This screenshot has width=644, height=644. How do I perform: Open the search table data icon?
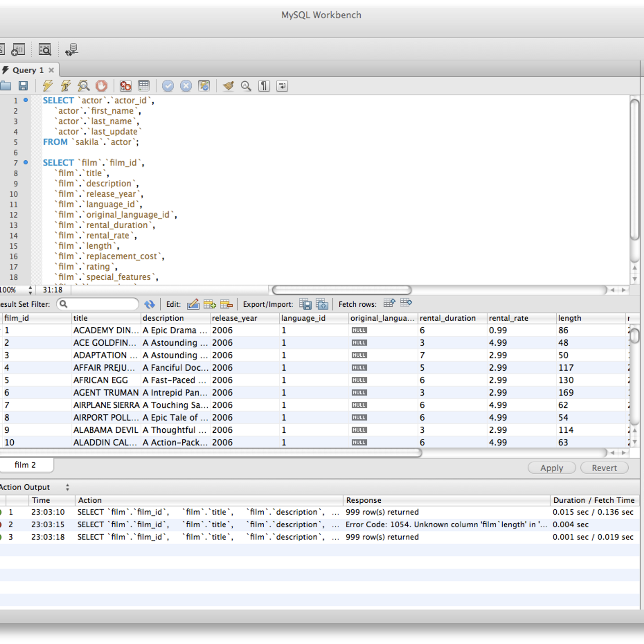coord(45,50)
